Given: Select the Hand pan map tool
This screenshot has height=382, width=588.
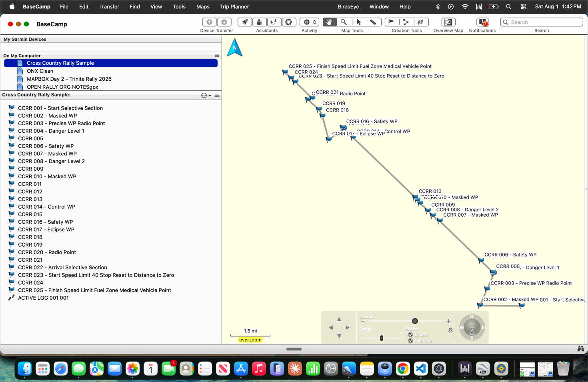Looking at the screenshot, I should [x=329, y=22].
